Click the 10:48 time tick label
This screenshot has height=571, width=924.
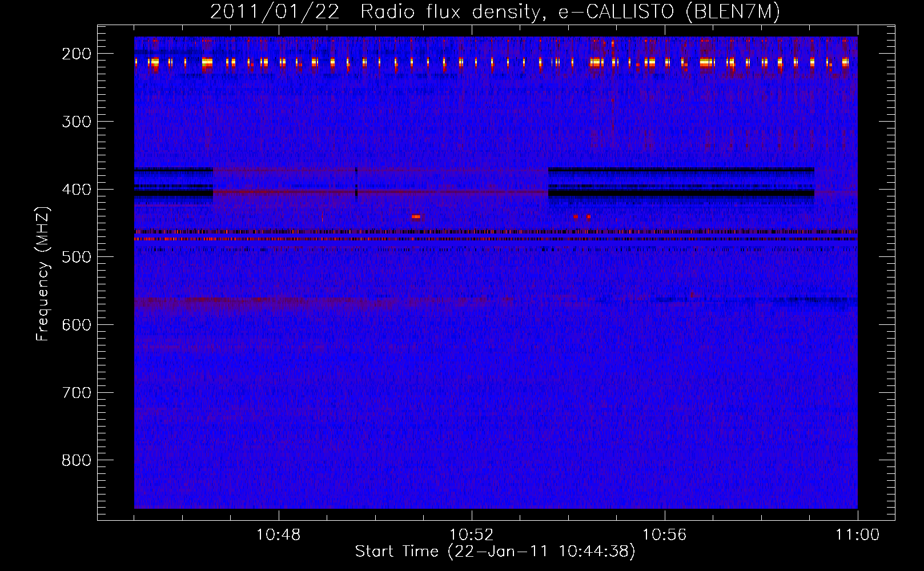(278, 535)
